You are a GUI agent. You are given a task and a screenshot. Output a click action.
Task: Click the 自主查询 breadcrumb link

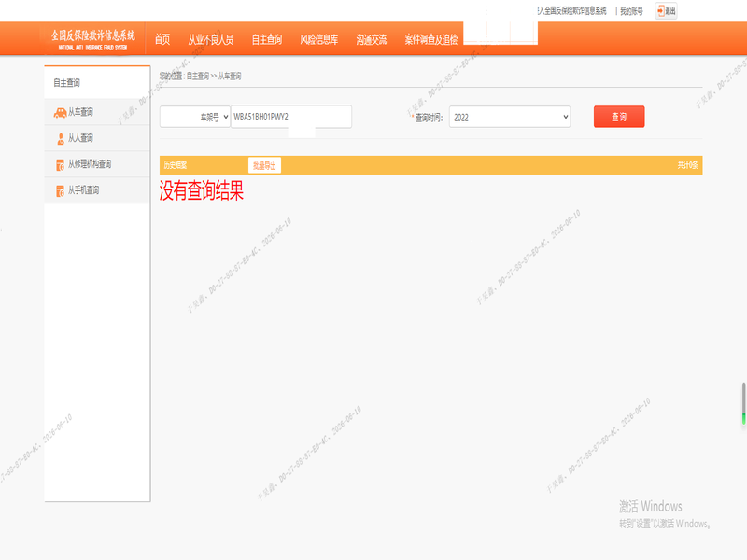[x=198, y=77]
